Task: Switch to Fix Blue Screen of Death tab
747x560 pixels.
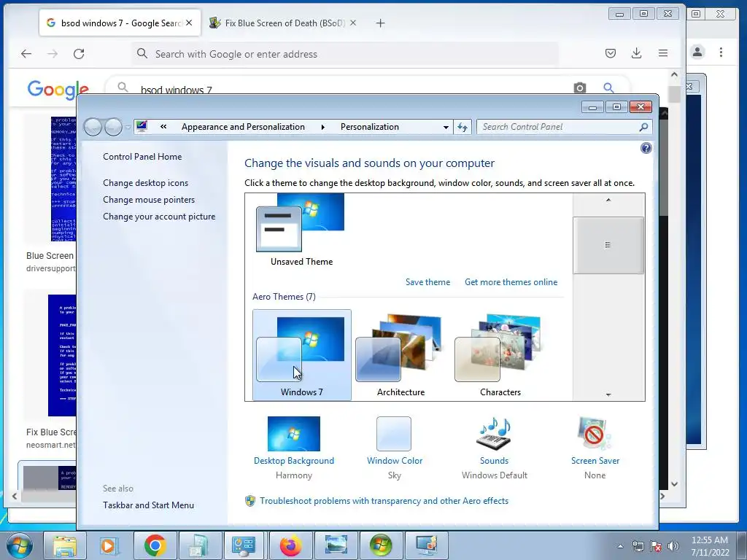Action: pyautogui.click(x=284, y=23)
